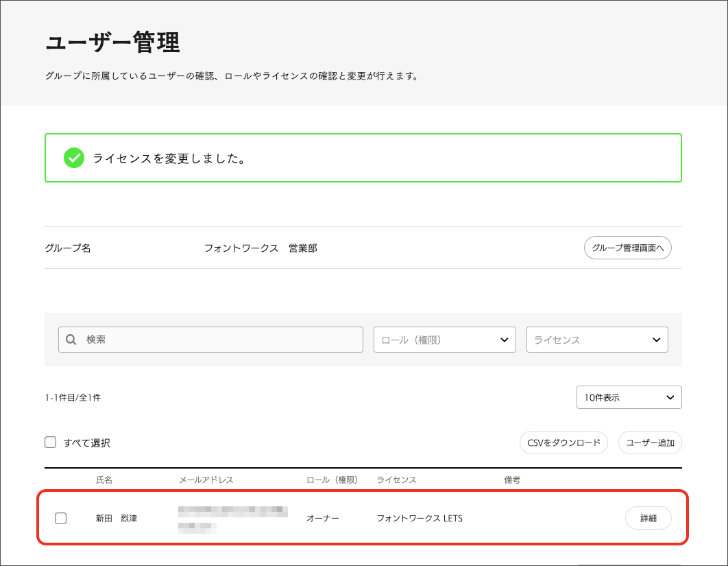Click the 備考 column header
This screenshot has height=566, width=728.
[512, 480]
